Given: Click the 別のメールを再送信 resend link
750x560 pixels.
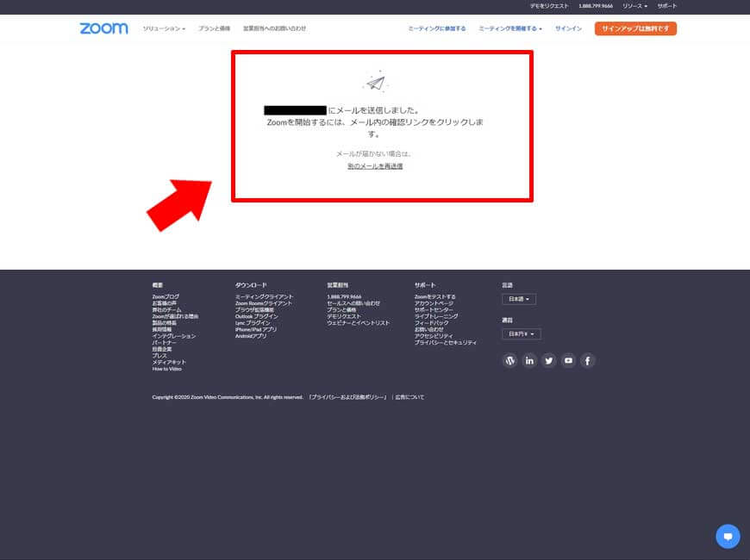Looking at the screenshot, I should pos(375,166).
